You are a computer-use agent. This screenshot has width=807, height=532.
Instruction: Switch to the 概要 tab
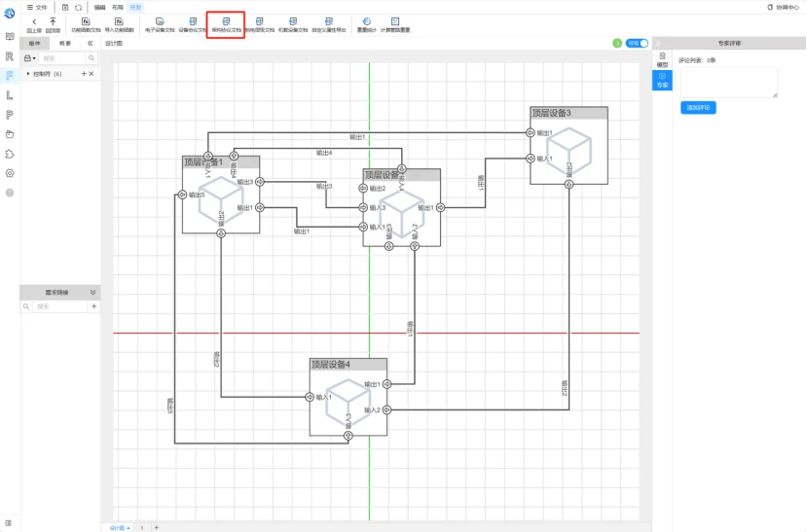pyautogui.click(x=65, y=43)
